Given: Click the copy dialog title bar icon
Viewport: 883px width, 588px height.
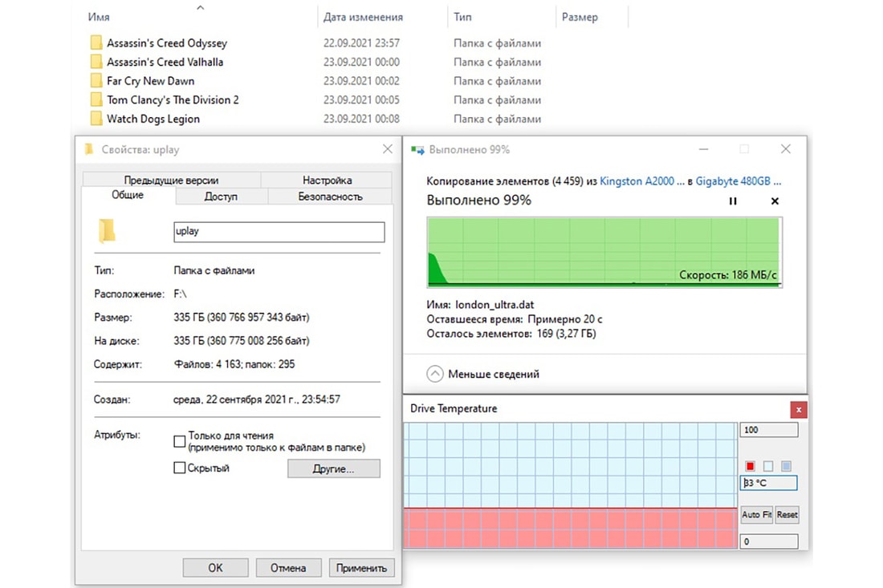Looking at the screenshot, I should click(x=417, y=150).
